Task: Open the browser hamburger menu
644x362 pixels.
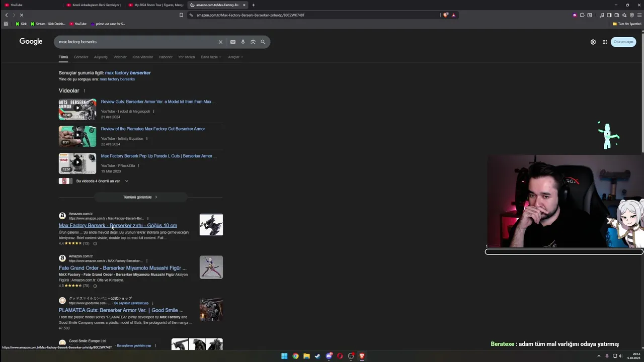Action: click(x=639, y=15)
